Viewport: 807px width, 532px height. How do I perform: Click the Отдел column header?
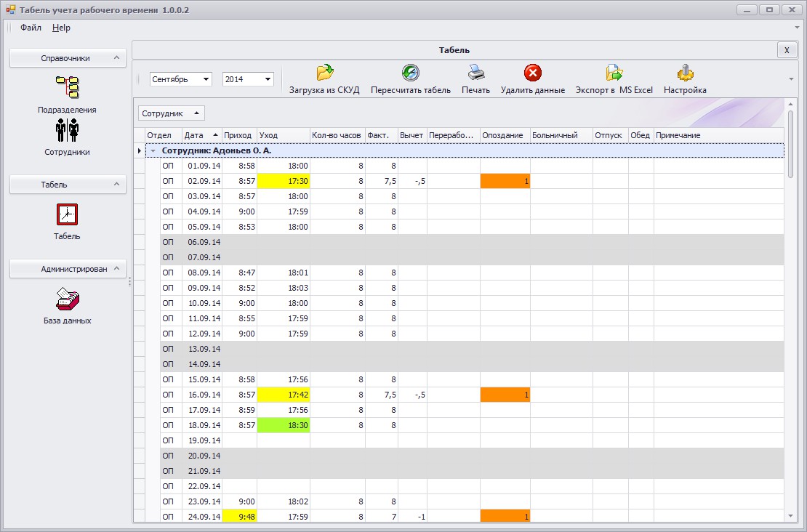coord(164,135)
